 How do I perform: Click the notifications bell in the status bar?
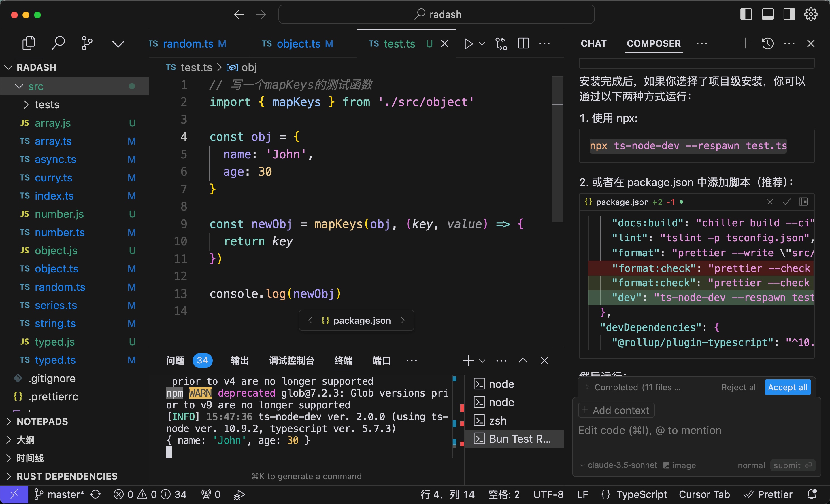tap(812, 494)
